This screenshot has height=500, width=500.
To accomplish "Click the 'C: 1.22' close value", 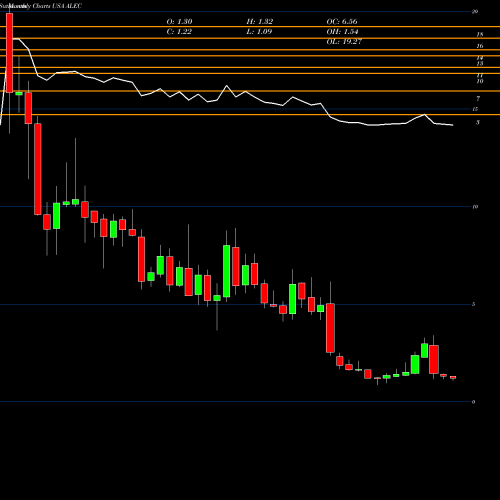I will [x=179, y=32].
